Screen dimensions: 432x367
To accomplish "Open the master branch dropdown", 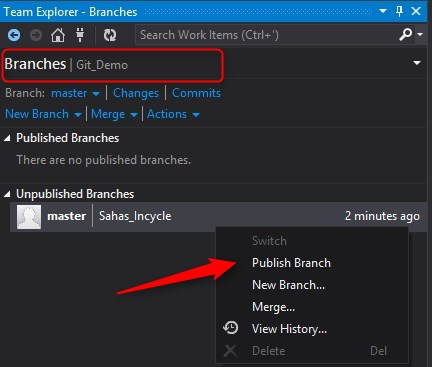I will [x=75, y=93].
